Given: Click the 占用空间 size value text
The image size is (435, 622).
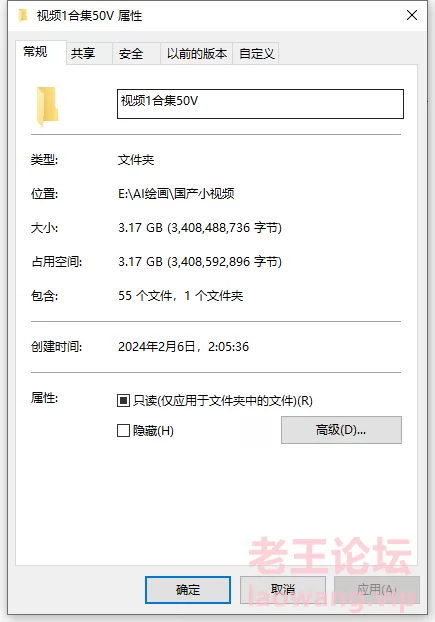Looking at the screenshot, I should pos(200,262).
